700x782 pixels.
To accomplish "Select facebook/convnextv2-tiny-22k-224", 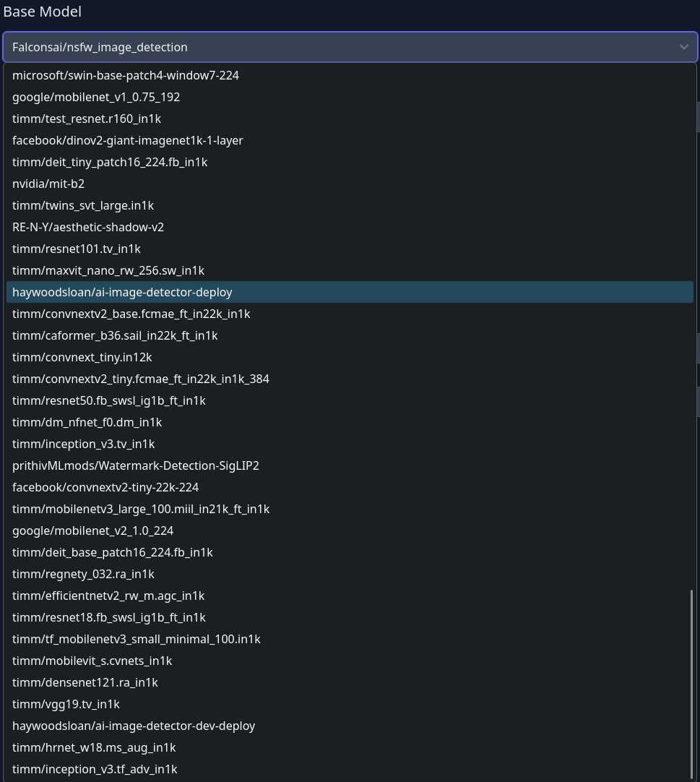I will (x=350, y=487).
